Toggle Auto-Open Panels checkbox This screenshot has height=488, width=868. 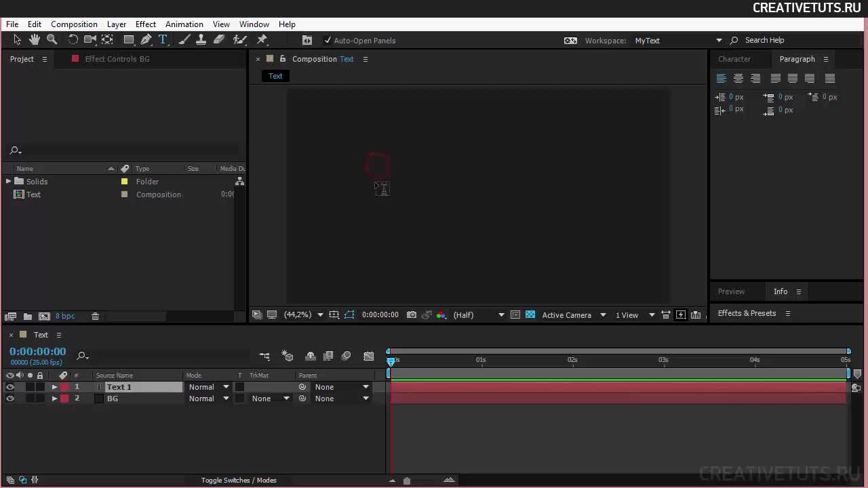pyautogui.click(x=328, y=41)
